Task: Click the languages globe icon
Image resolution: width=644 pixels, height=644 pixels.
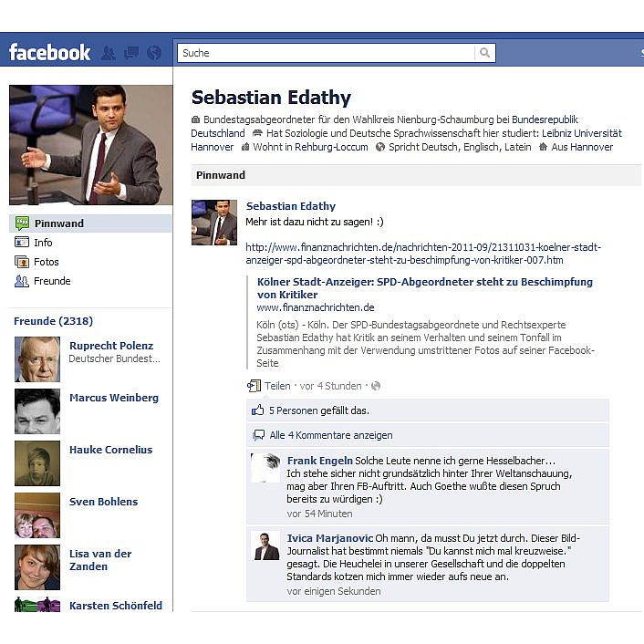Action: pyautogui.click(x=380, y=147)
